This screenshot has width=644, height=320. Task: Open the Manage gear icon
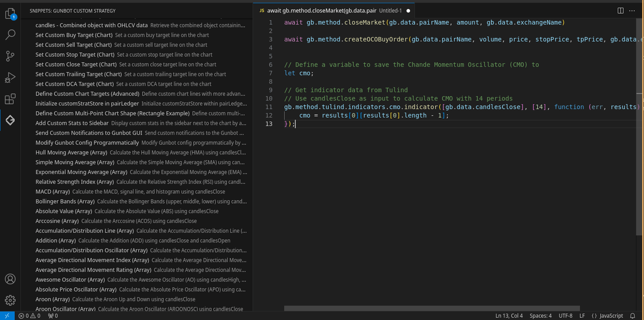click(10, 300)
